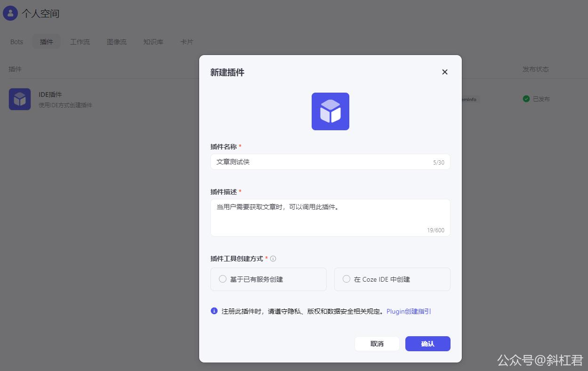Click the plugin cube icon in dialog
The image size is (588, 371).
(x=330, y=111)
